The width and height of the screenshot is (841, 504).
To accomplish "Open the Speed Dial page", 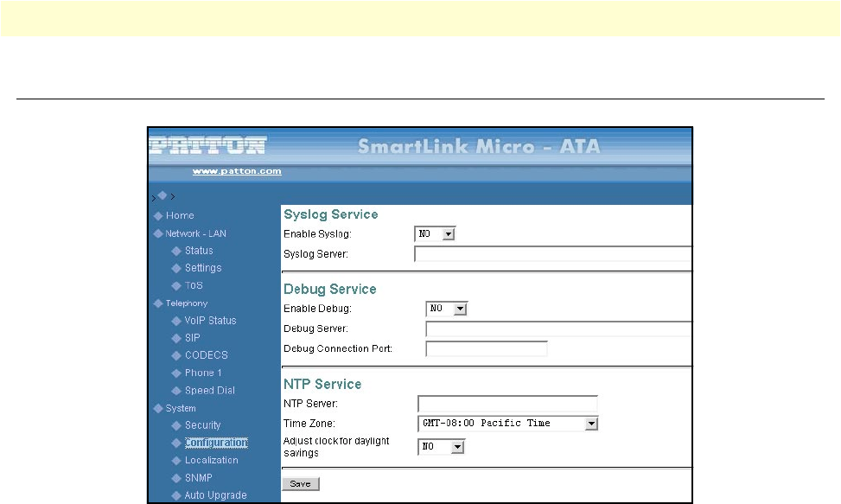I will pos(210,391).
